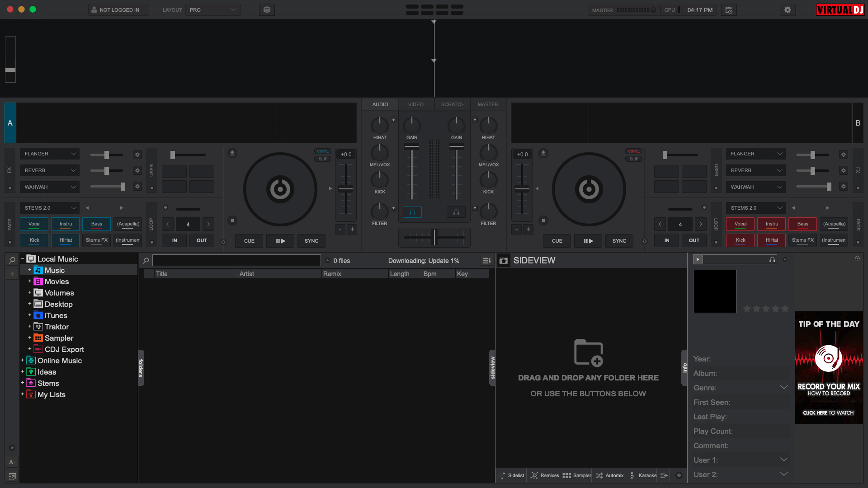868x488 pixels.
Task: Click the add folder plus icon in sidebar
Action: (12, 274)
